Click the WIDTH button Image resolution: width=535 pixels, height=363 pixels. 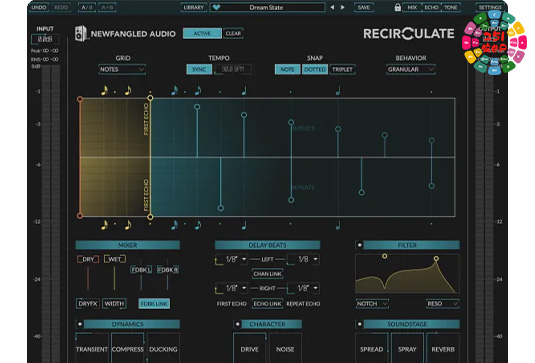[x=114, y=304]
